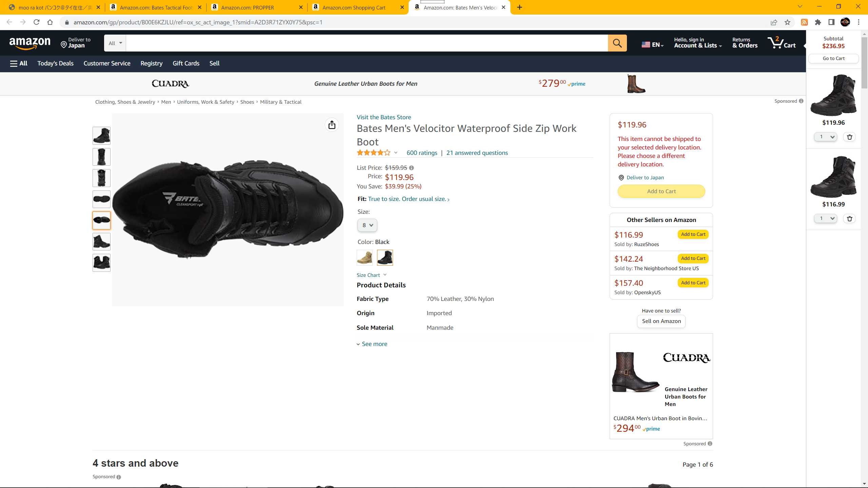This screenshot has height=488, width=868.
Task: Select the tan color swatch
Action: (364, 258)
